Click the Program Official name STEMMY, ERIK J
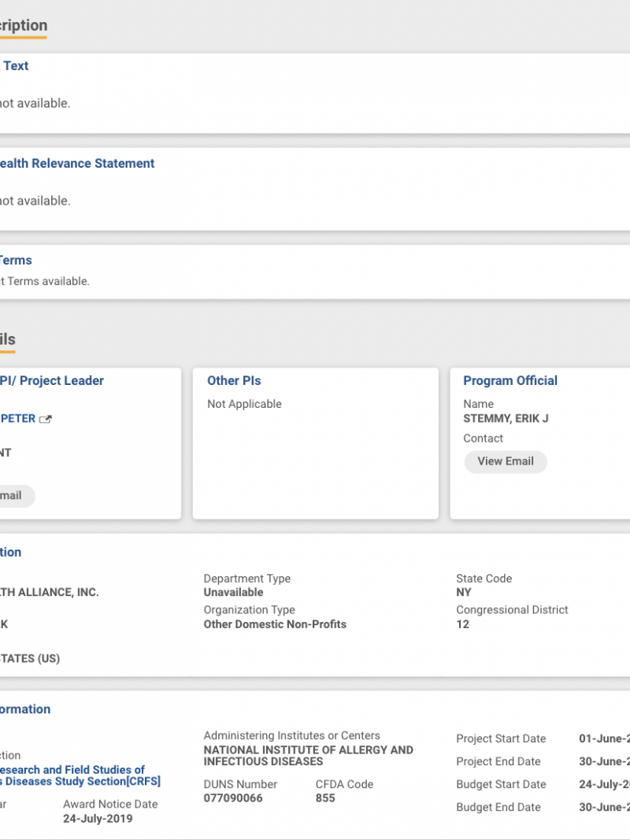 [x=506, y=419]
